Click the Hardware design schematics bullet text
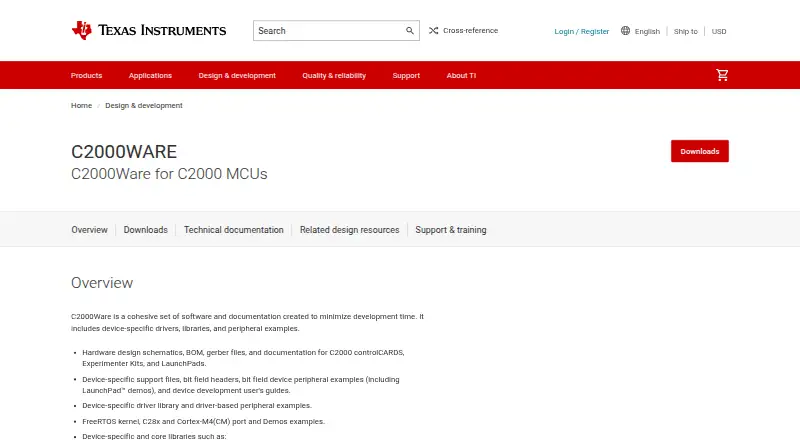800x440 pixels. (243, 358)
